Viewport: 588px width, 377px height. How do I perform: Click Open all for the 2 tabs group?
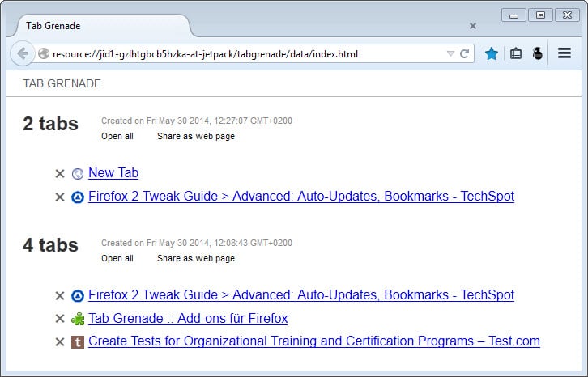point(117,136)
